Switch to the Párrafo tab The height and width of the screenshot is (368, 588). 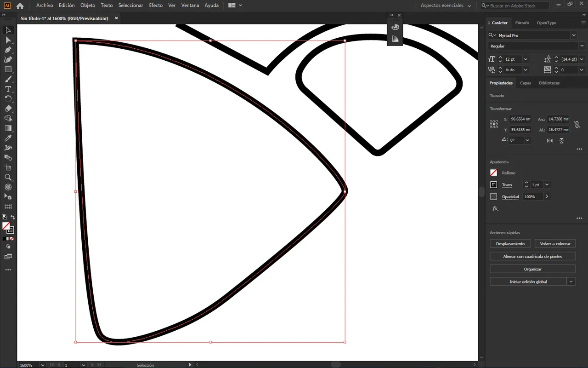pos(522,23)
